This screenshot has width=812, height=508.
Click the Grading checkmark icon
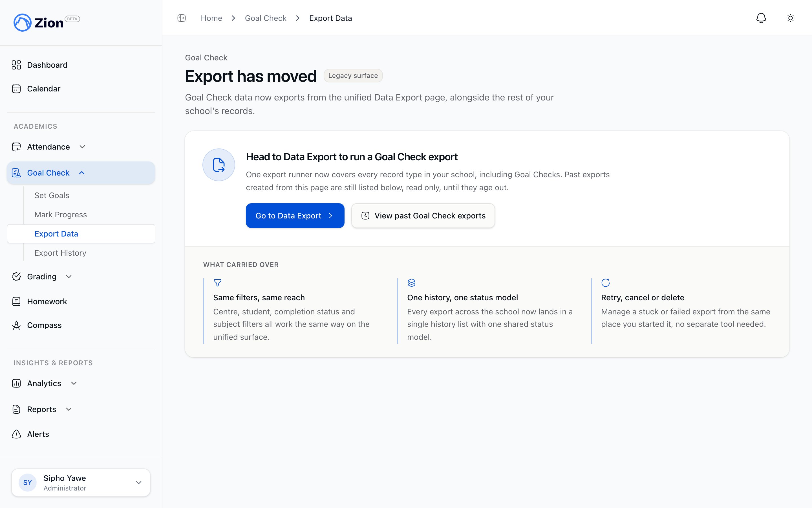(16, 277)
